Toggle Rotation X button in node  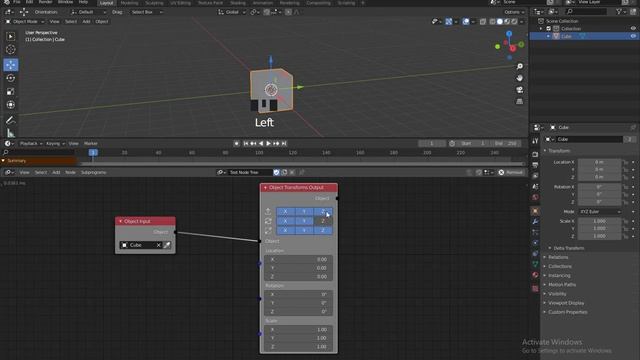tap(285, 221)
